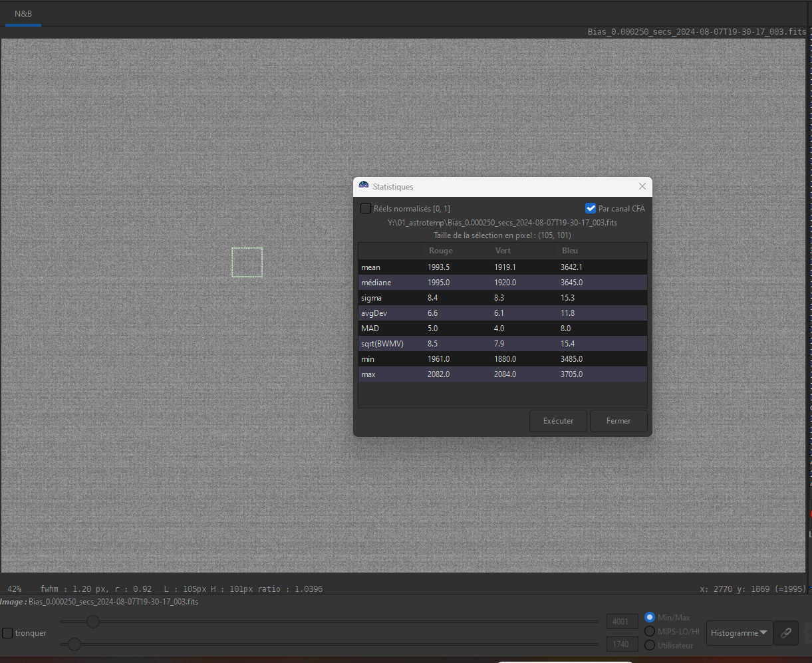This screenshot has height=663, width=812.
Task: Select the MIPS-LO/HI radio button
Action: (650, 631)
